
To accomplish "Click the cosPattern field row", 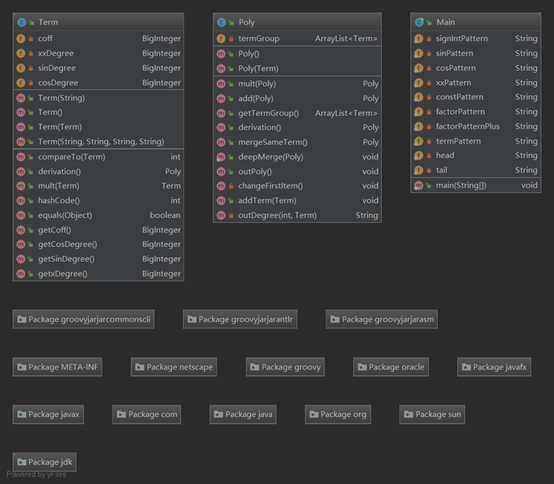I will [476, 68].
